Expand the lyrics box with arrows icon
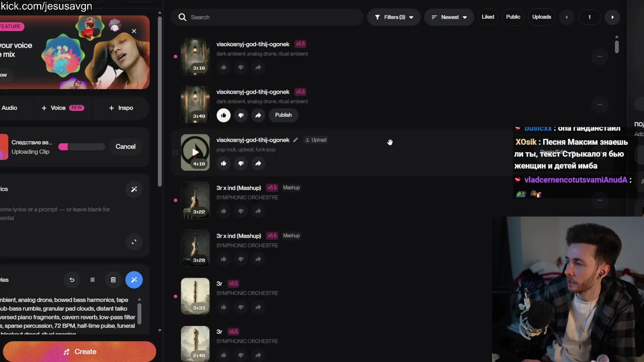Viewport: 644px width, 362px height. [x=134, y=242]
